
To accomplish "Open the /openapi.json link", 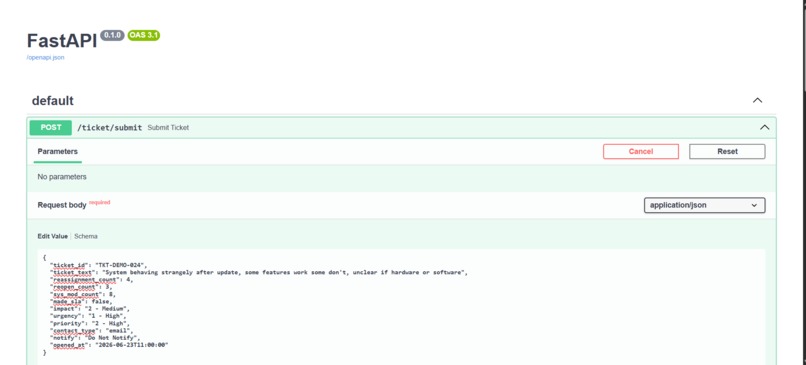I will [x=45, y=58].
